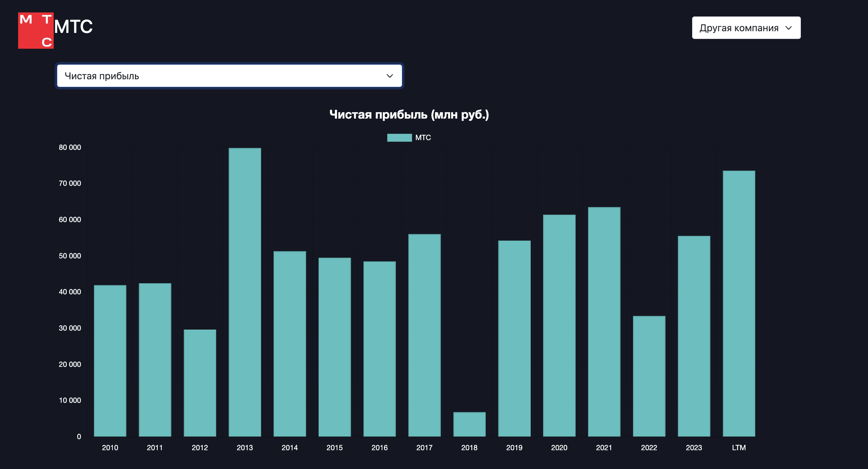Click the '2023' x-axis label
Image resolution: width=868 pixels, height=469 pixels.
[x=694, y=448]
